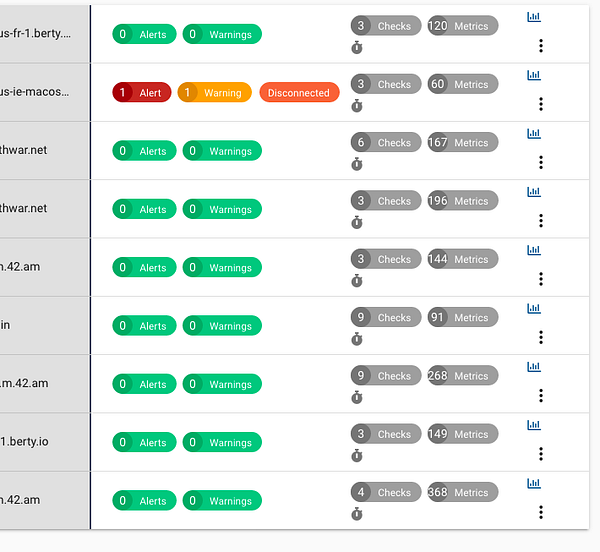Click the Disconnected status badge
The height and width of the screenshot is (552, 600).
[x=299, y=92]
